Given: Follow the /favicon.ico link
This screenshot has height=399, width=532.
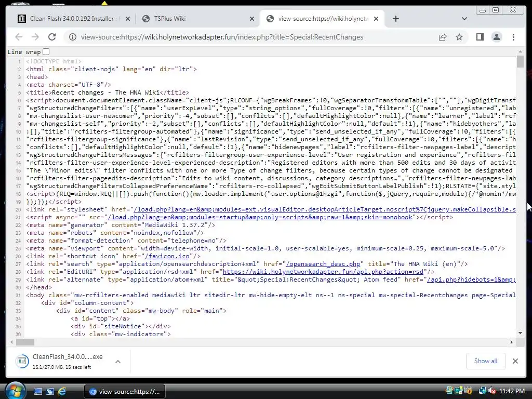Looking at the screenshot, I should tap(168, 256).
